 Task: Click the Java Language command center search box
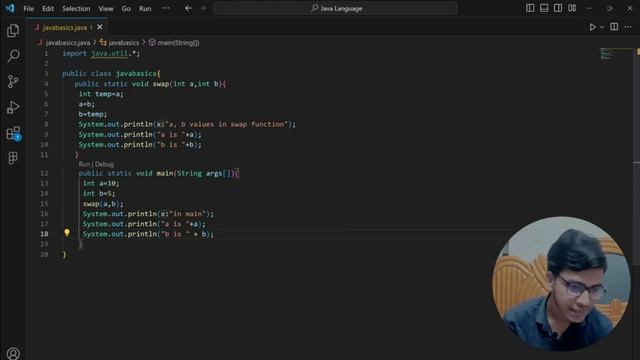pyautogui.click(x=336, y=8)
